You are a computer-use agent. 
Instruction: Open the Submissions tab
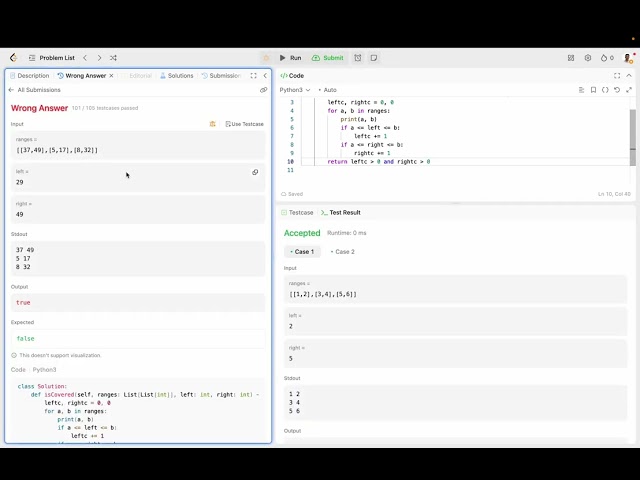pyautogui.click(x=221, y=76)
